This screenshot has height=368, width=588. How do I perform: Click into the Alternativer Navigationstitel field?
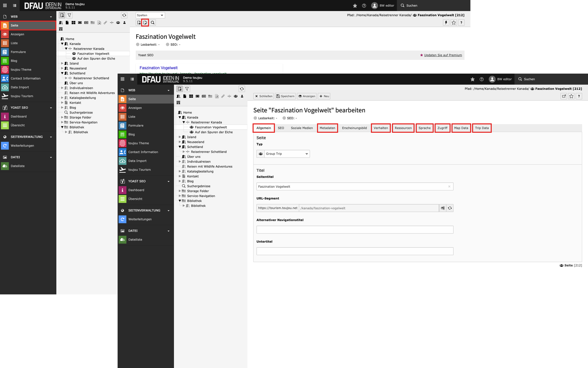coord(355,230)
